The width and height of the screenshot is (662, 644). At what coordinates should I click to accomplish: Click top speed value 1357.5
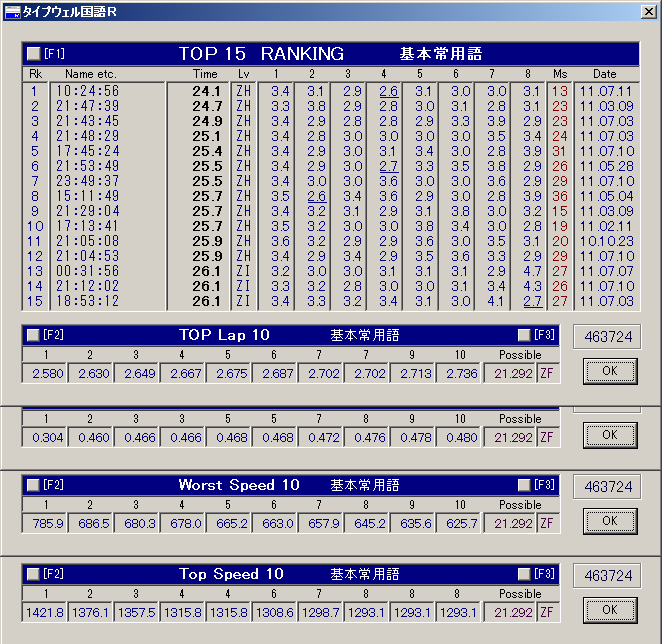click(x=136, y=613)
